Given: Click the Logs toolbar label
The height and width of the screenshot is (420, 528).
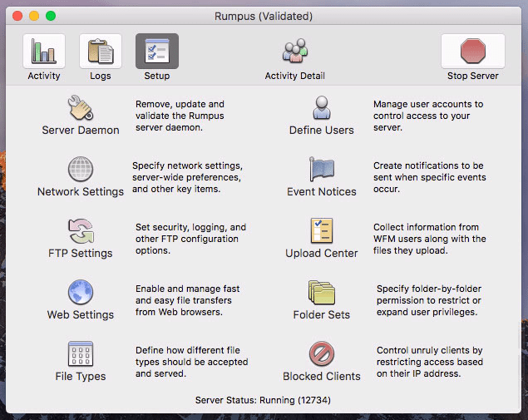Looking at the screenshot, I should tap(101, 77).
